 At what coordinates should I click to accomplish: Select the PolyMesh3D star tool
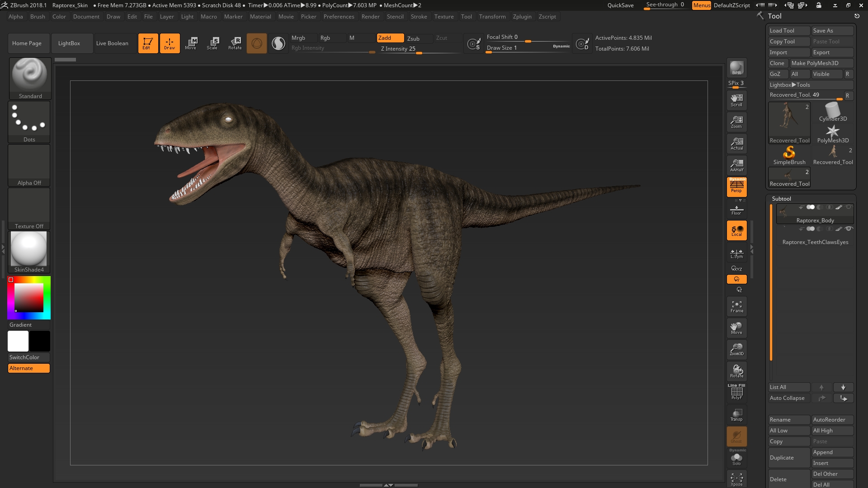pyautogui.click(x=833, y=134)
